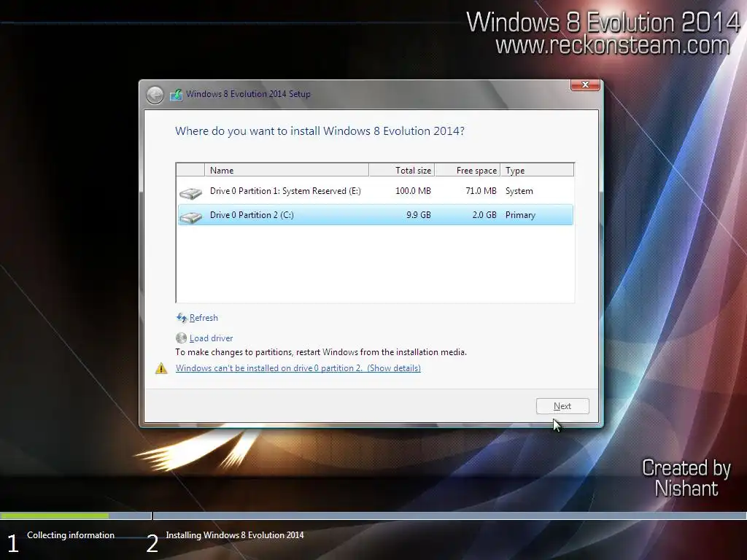Click the 2.0 GB free space cell
Screen dimensions: 747x560
pos(484,215)
